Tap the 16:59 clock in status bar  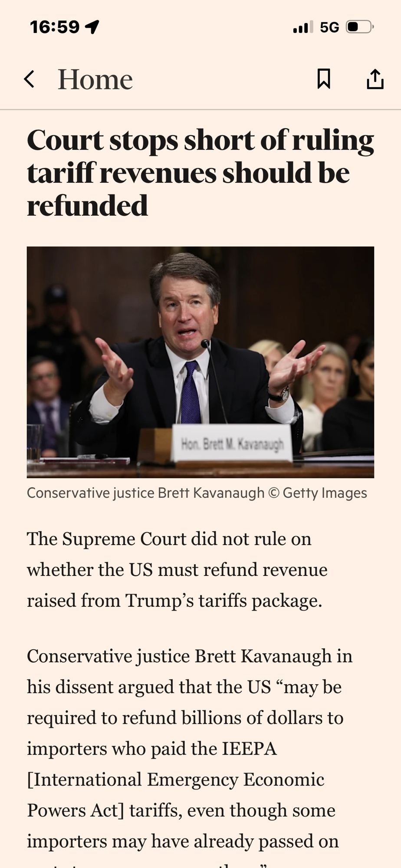[55, 27]
